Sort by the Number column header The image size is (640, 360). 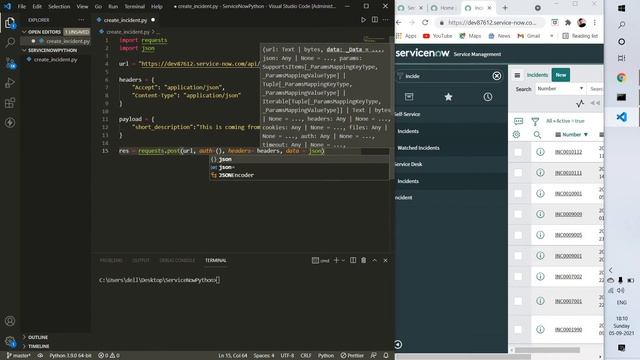click(571, 134)
